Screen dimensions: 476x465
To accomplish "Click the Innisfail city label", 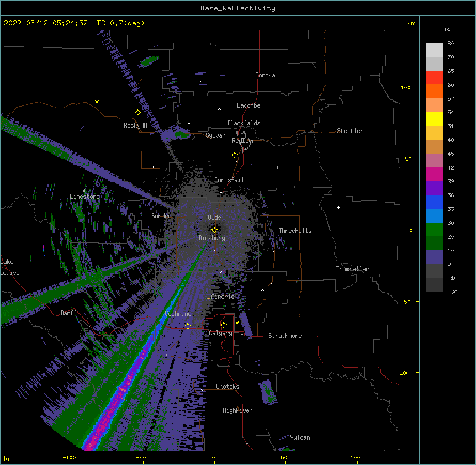I will coord(229,180).
